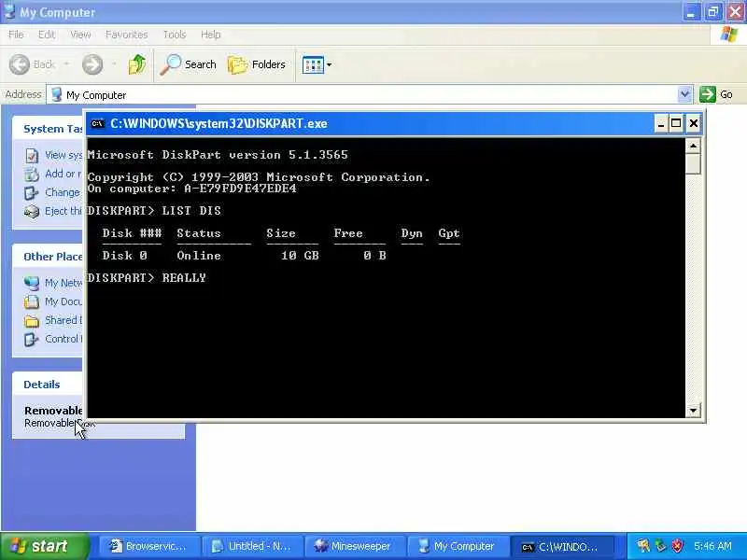Click the Disk 0 row in DISKPART
Screen dimensions: 747x560
(245, 256)
